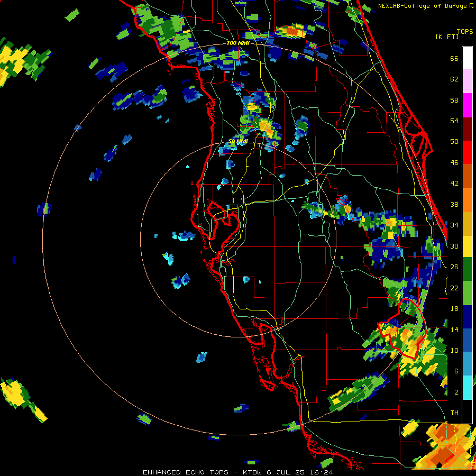Click the dark green legend swatch
Viewport: 476px width, 476px height.
[x=467, y=269]
